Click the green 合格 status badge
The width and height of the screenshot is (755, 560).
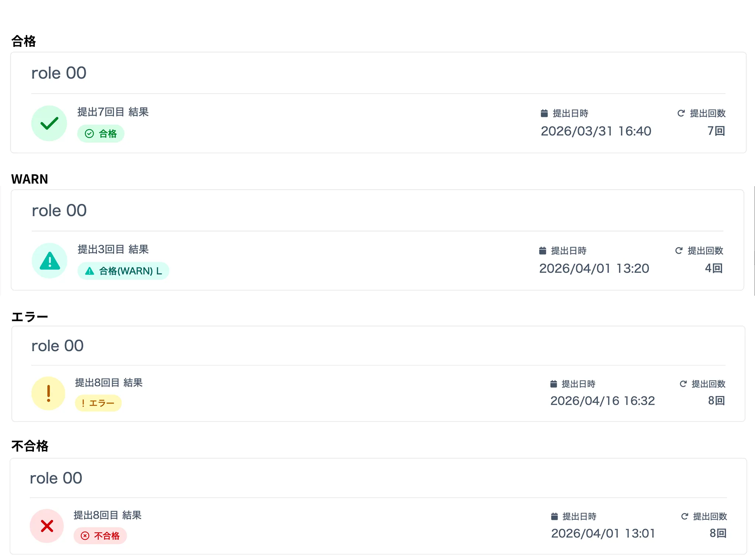point(101,133)
